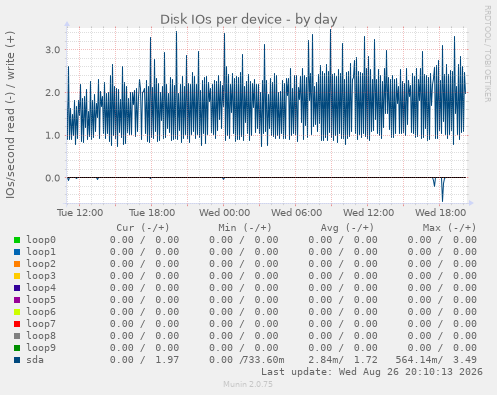This screenshot has height=395, width=497.
Task: Click the Tue 12:00 x-axis label
Action: click(x=80, y=213)
